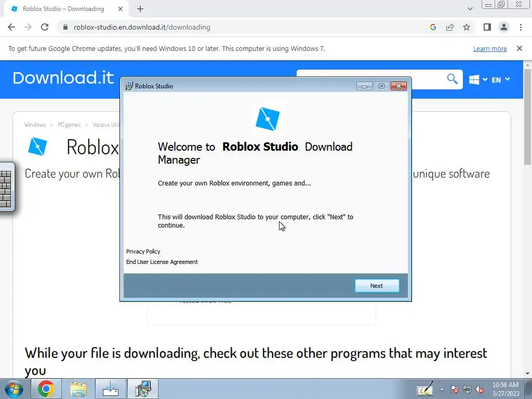This screenshot has height=399, width=532.
Task: Open the End User License Agreement link
Action: (162, 262)
